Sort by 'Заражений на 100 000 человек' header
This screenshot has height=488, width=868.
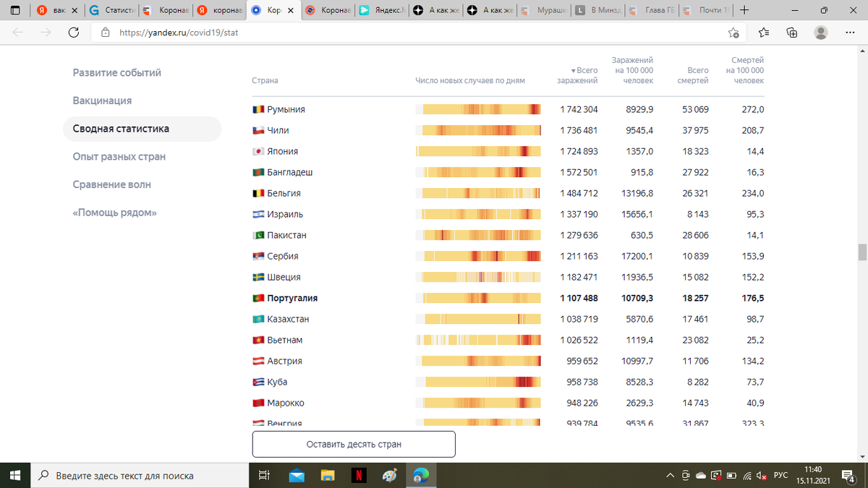[x=633, y=70]
